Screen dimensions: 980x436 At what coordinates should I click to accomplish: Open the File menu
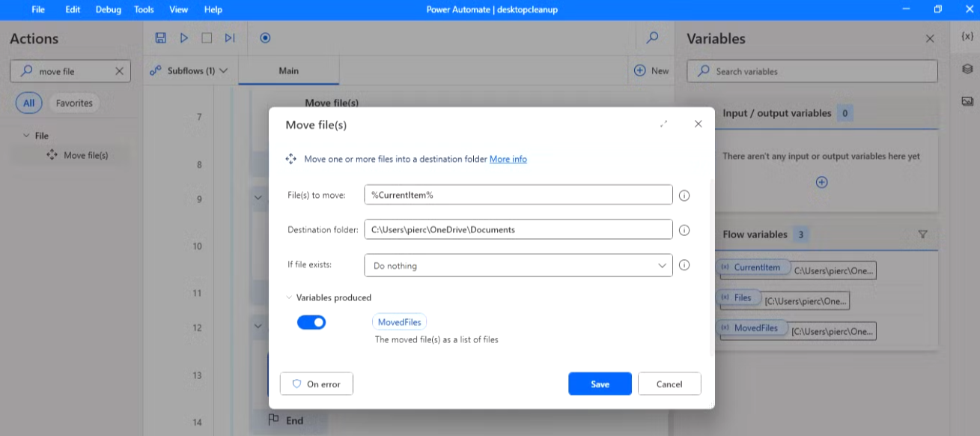(38, 9)
